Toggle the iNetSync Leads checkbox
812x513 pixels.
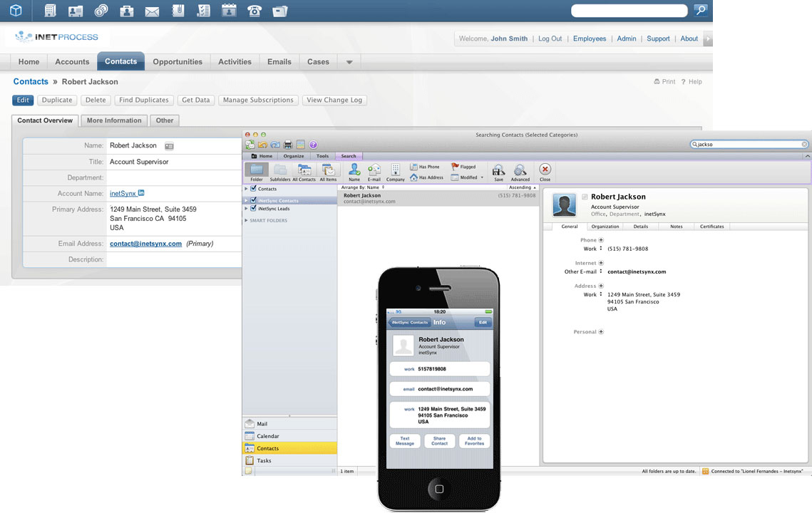[253, 209]
